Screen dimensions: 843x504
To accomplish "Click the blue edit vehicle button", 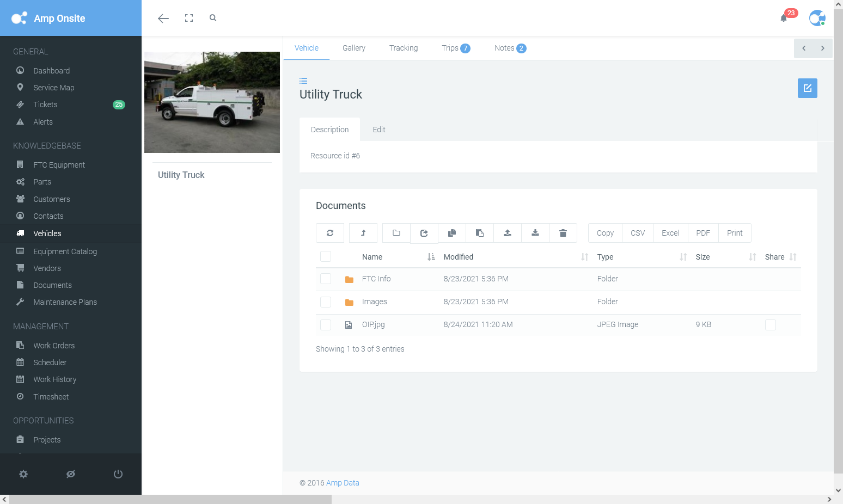I will tap(808, 88).
